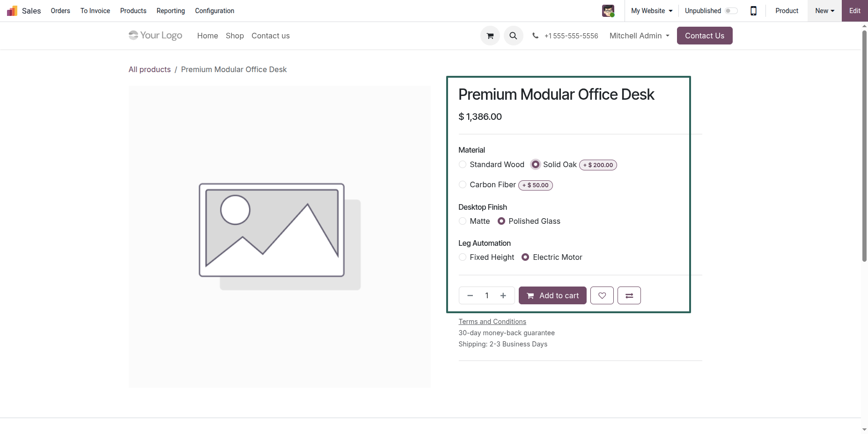
Task: Open the website search magnifier icon
Action: pos(514,36)
